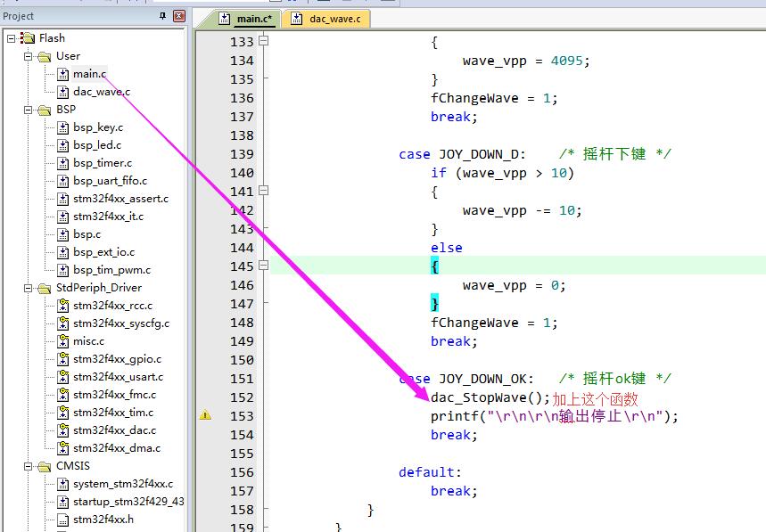Select the BSP folder icon
The width and height of the screenshot is (766, 532).
(x=45, y=110)
